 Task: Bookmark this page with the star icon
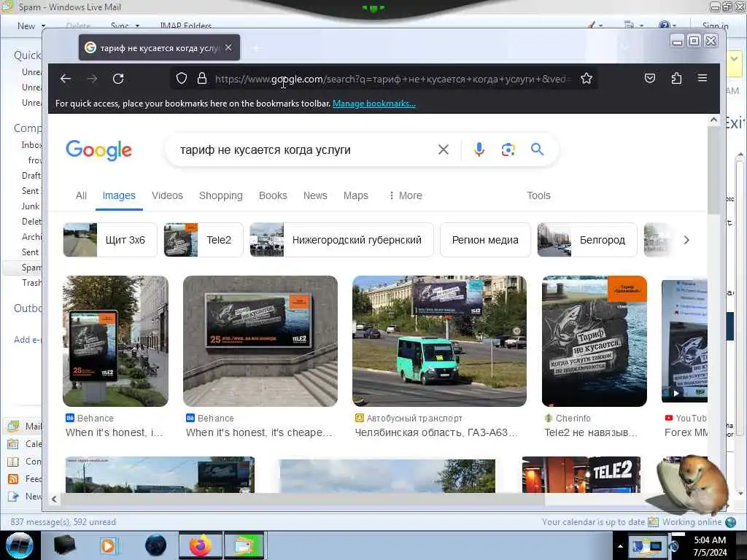(x=587, y=78)
